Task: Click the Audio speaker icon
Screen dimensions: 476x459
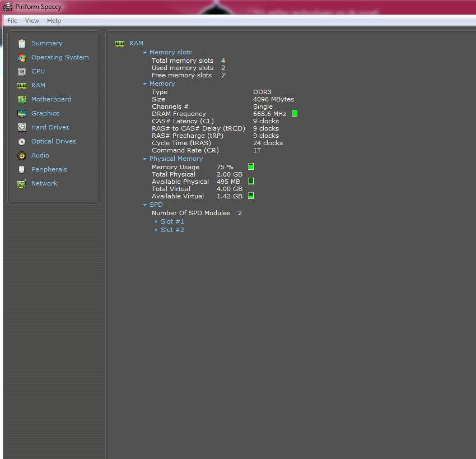Action: [21, 156]
